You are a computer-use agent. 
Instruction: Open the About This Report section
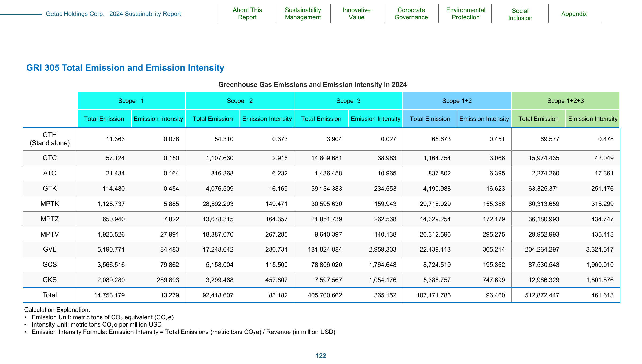[x=247, y=14]
